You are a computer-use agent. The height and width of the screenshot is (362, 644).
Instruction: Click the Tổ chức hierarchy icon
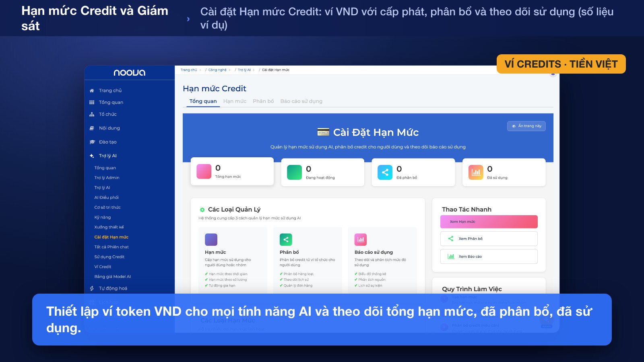click(x=92, y=114)
